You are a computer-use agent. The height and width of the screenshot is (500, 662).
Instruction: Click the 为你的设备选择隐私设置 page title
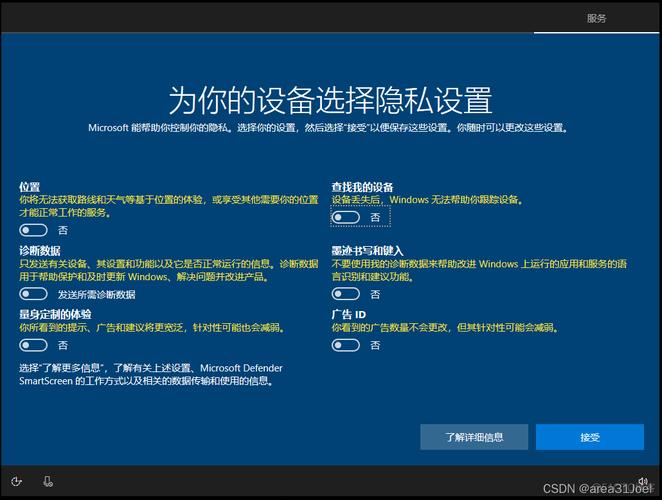tap(331, 101)
